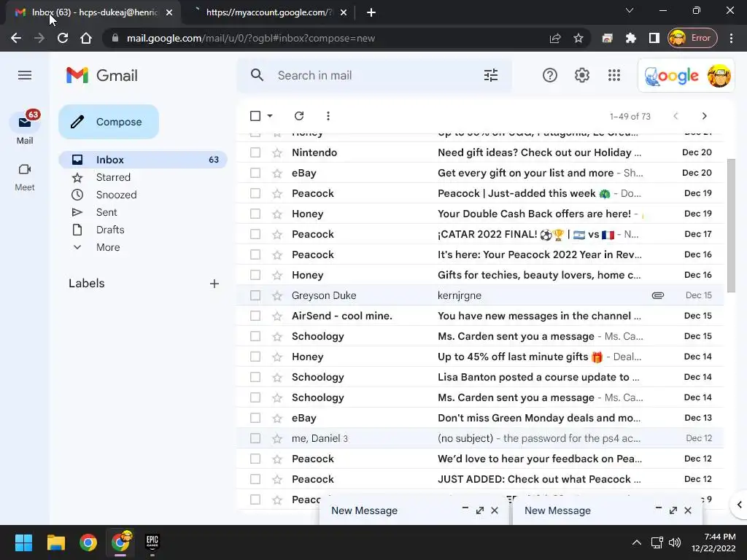Open second New Message in full screen

673,510
